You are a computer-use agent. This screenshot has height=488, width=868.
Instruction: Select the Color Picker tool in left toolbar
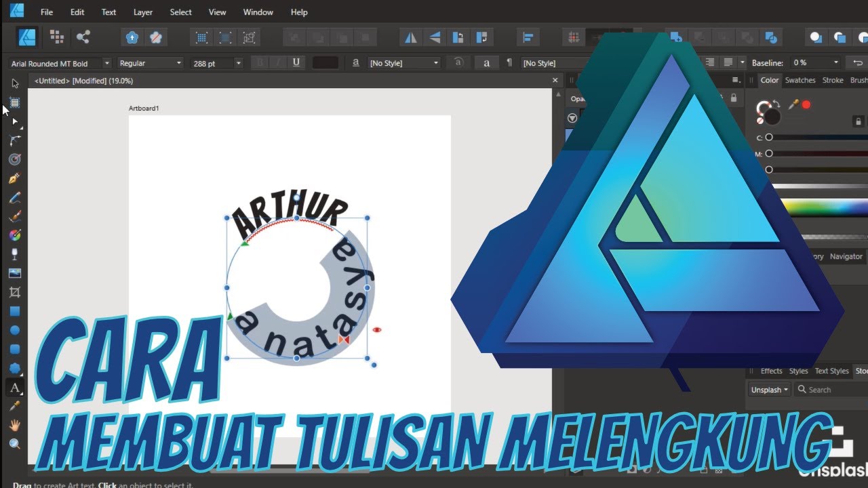(x=15, y=406)
